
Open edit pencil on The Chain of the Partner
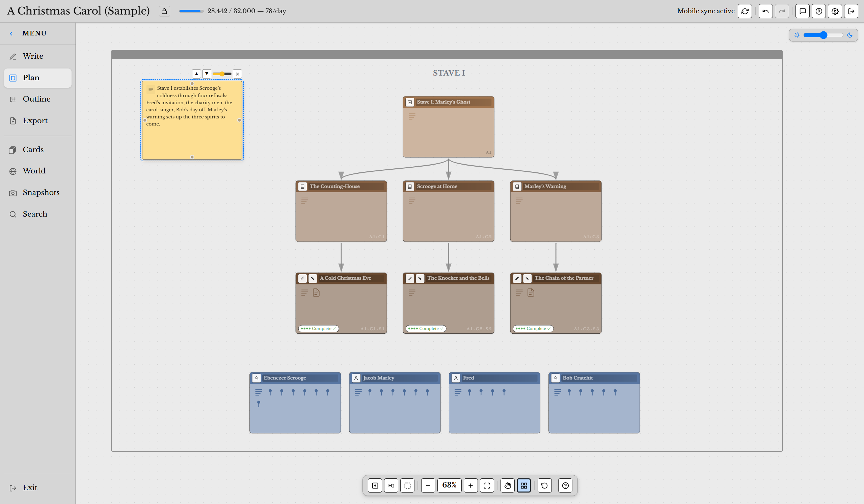(x=517, y=278)
